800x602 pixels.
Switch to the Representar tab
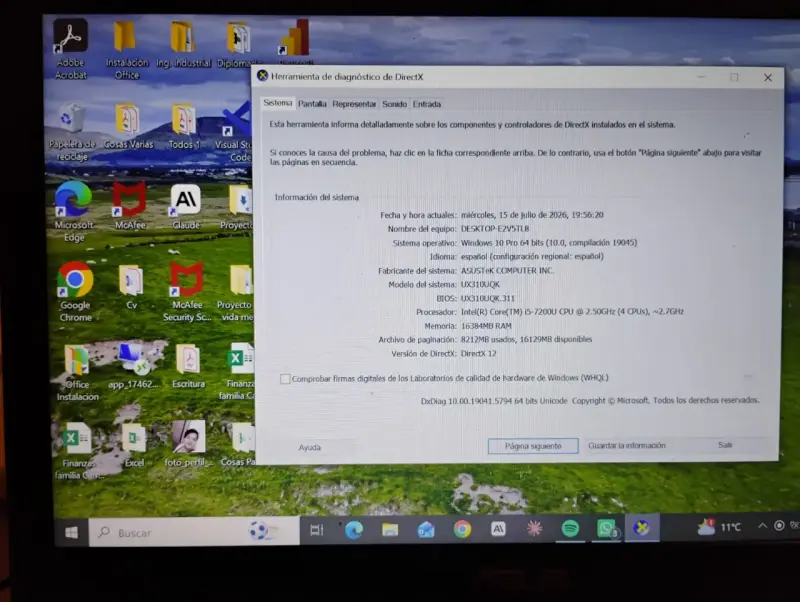click(354, 104)
